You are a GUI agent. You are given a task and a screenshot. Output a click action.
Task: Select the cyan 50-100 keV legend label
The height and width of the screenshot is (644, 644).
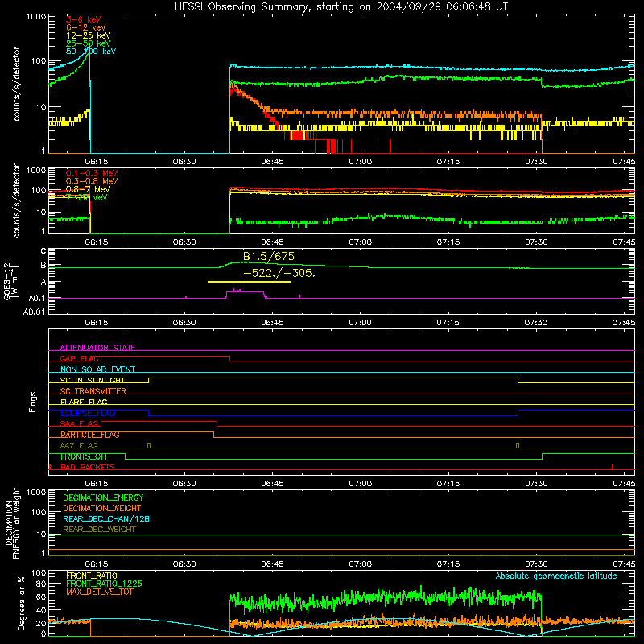(x=91, y=52)
